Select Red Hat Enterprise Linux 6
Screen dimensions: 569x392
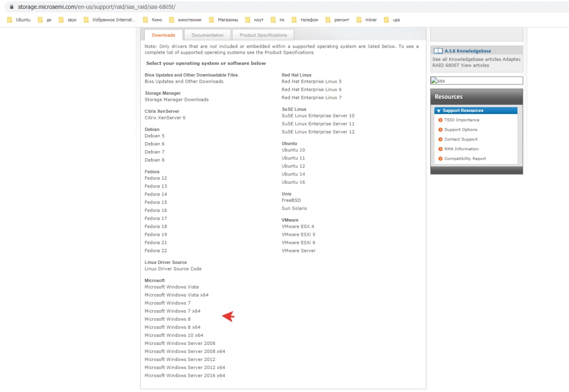tap(312, 90)
